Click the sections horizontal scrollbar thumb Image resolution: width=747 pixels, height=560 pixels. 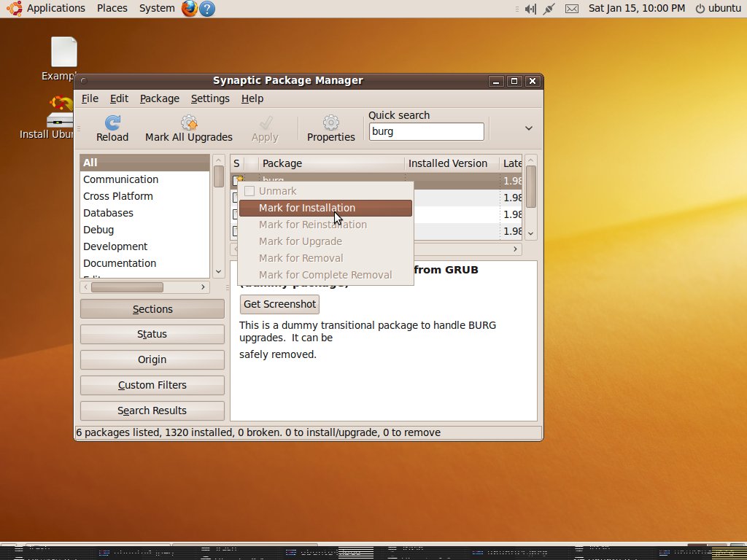coord(127,287)
